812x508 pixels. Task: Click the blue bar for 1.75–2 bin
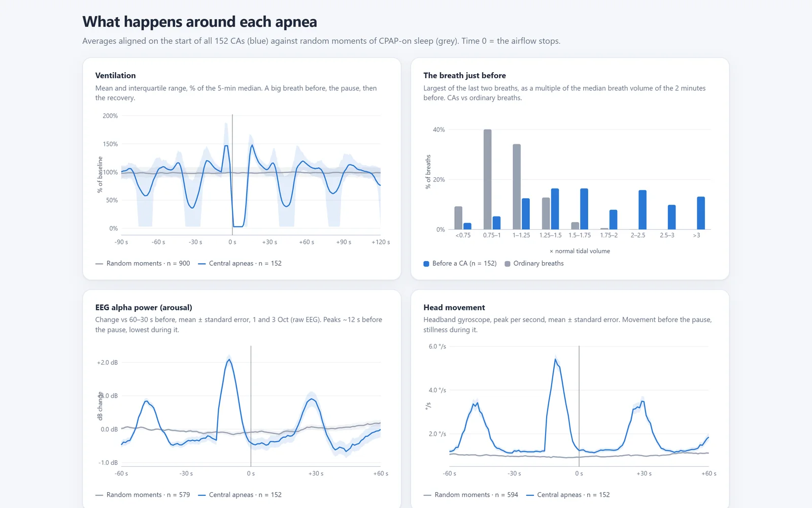tap(613, 219)
